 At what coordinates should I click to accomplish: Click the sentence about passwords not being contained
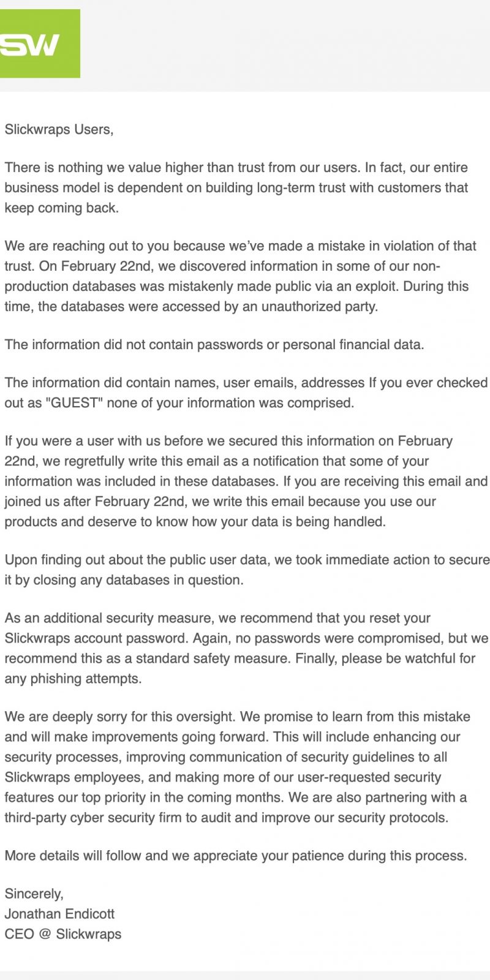(214, 344)
